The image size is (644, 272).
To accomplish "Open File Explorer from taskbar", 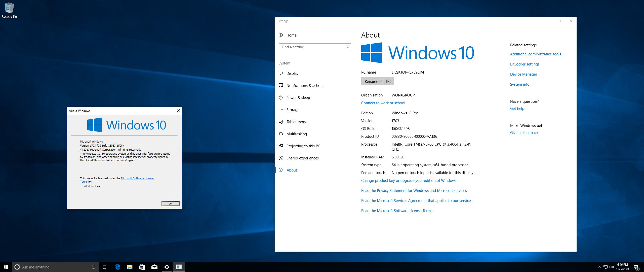I will tap(130, 267).
